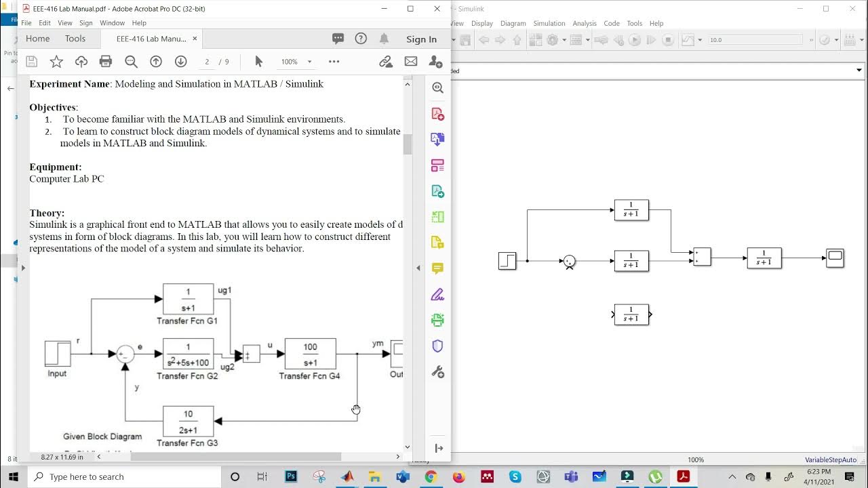This screenshot has width=868, height=488.
Task: Open the more tools ellipsis in Acrobat toolbar
Action: [x=334, y=62]
